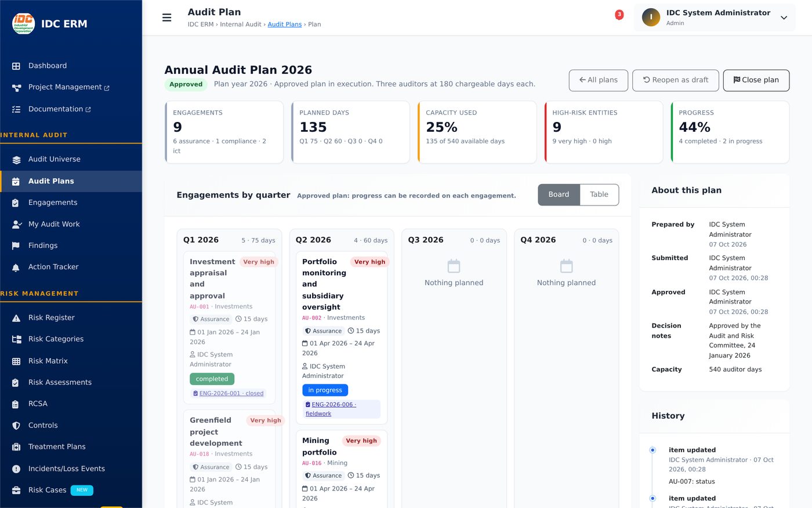Click Reopen as draft button
The height and width of the screenshot is (508, 812).
tap(676, 80)
